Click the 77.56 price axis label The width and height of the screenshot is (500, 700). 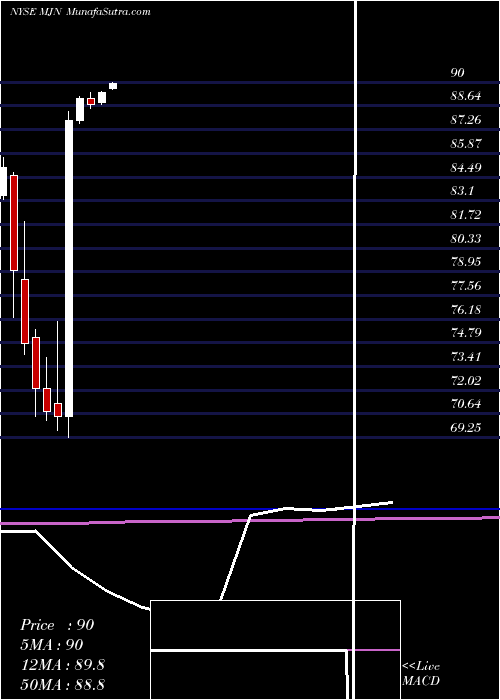coord(466,286)
